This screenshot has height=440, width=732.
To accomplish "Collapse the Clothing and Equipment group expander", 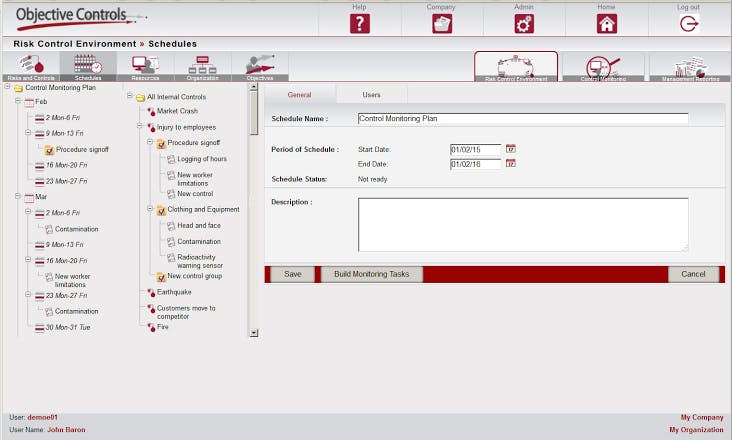I will pos(150,209).
